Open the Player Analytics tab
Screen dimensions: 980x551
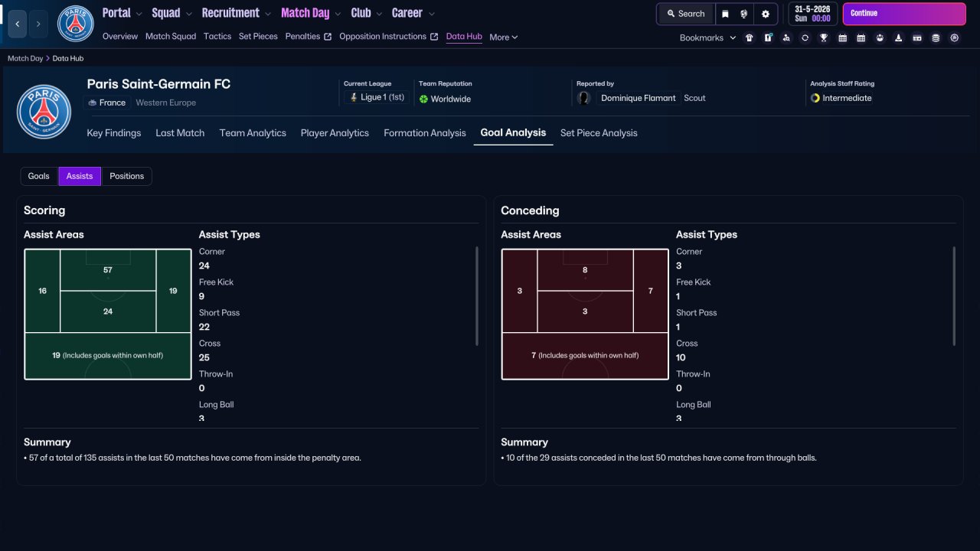tap(335, 133)
